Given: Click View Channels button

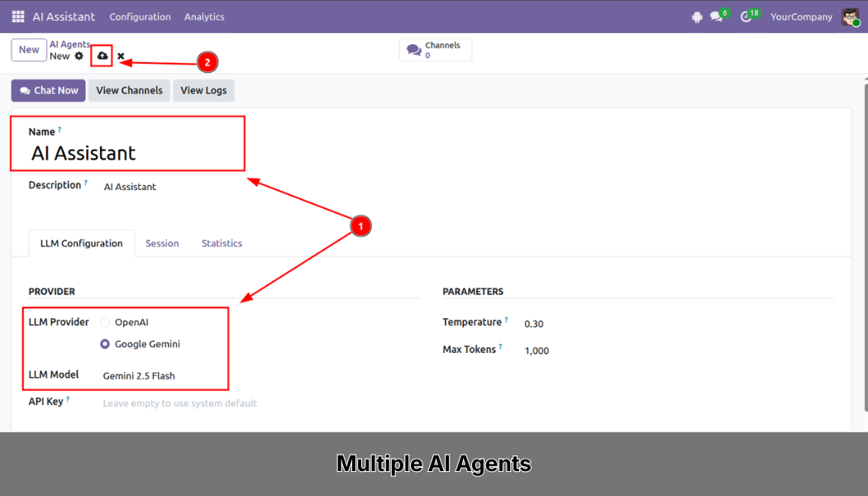Looking at the screenshot, I should (x=129, y=90).
